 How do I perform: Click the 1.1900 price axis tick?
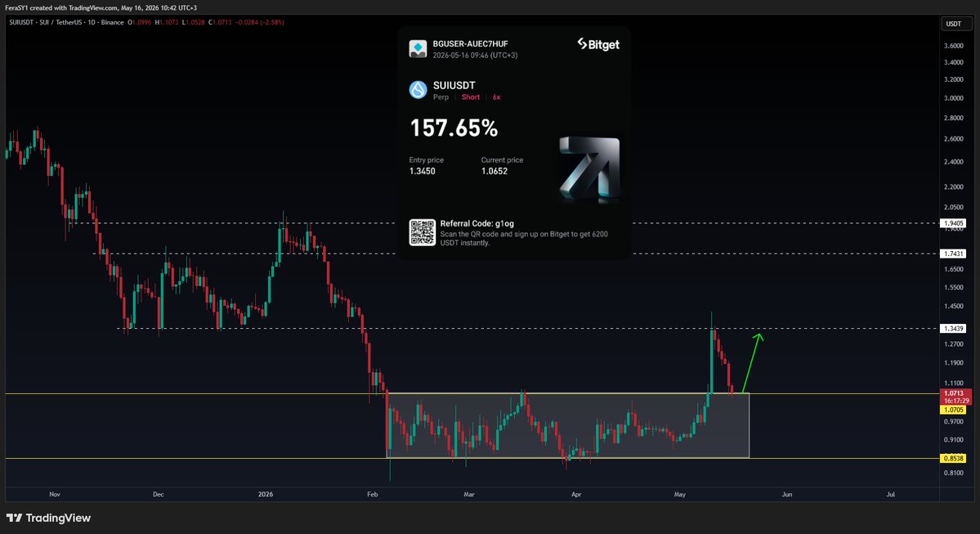(x=953, y=362)
